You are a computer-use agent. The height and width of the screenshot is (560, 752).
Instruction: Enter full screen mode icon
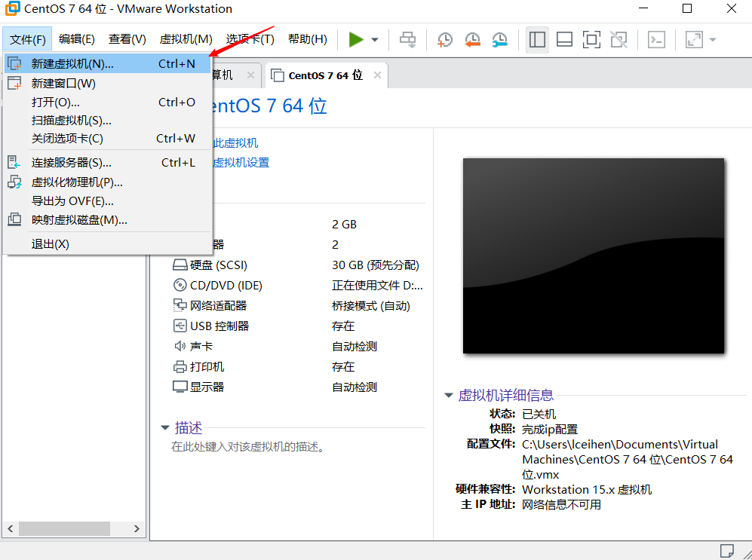coord(591,40)
